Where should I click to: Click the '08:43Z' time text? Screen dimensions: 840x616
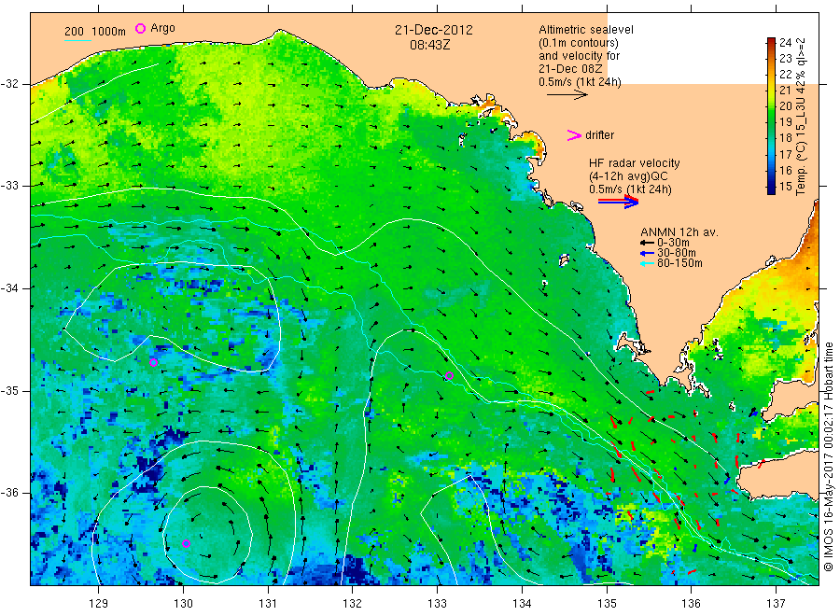pos(430,45)
